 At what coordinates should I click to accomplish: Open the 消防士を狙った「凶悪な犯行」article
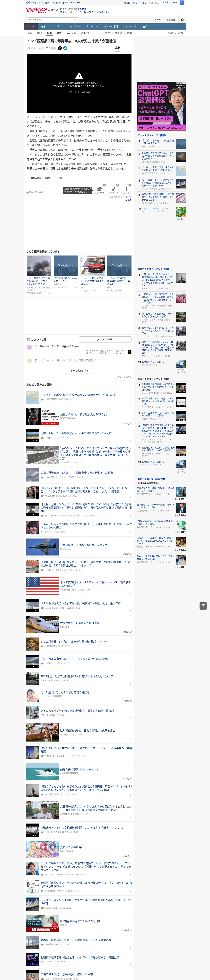[76, 433]
